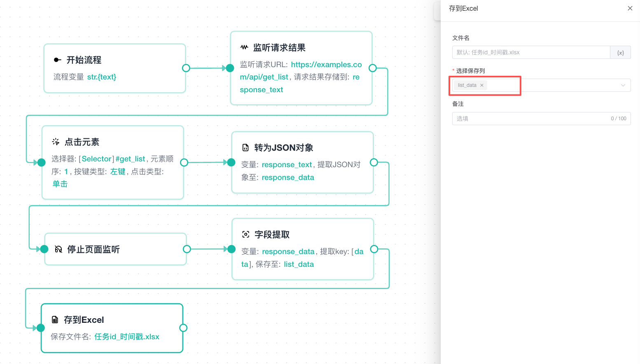640x364 pixels.
Task: Click the 点击元素 cursor-click icon
Action: coord(56,142)
